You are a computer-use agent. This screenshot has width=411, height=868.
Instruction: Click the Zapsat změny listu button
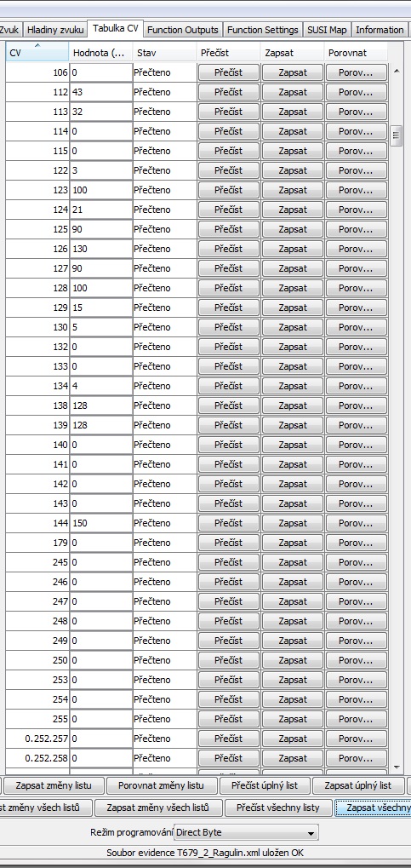[x=53, y=785]
